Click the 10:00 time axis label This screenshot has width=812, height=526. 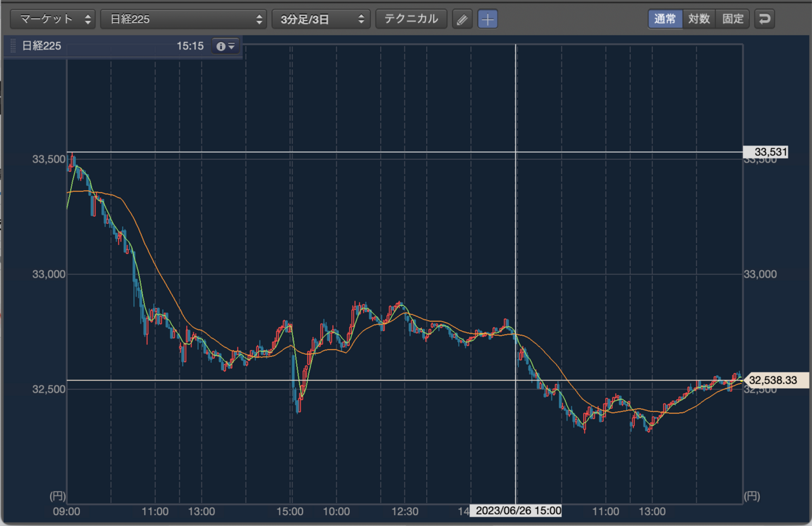coord(336,511)
